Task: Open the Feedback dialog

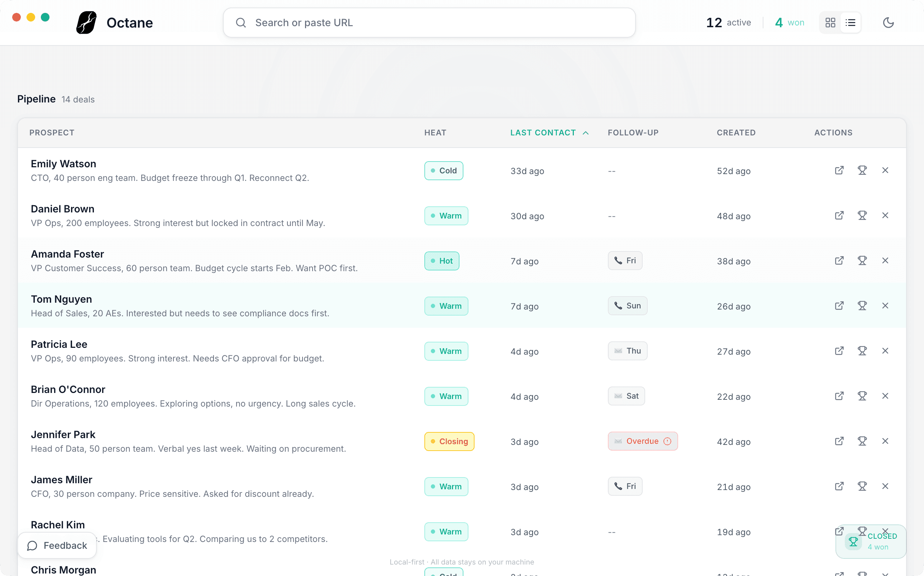Action: coord(57,545)
